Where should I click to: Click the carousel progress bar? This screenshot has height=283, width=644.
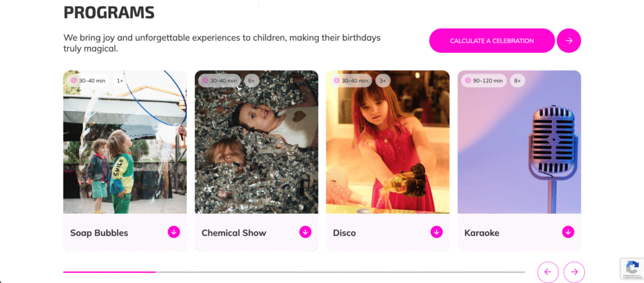pos(294,272)
